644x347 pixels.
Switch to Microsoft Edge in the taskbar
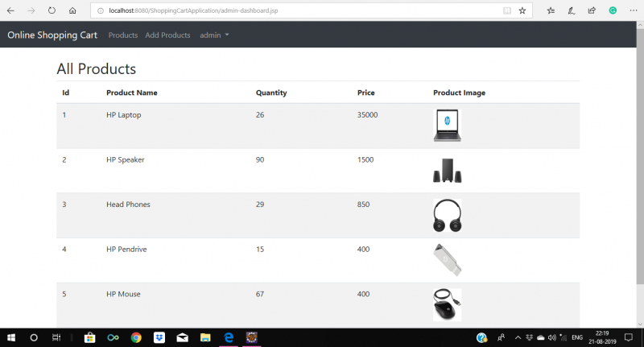(229, 337)
